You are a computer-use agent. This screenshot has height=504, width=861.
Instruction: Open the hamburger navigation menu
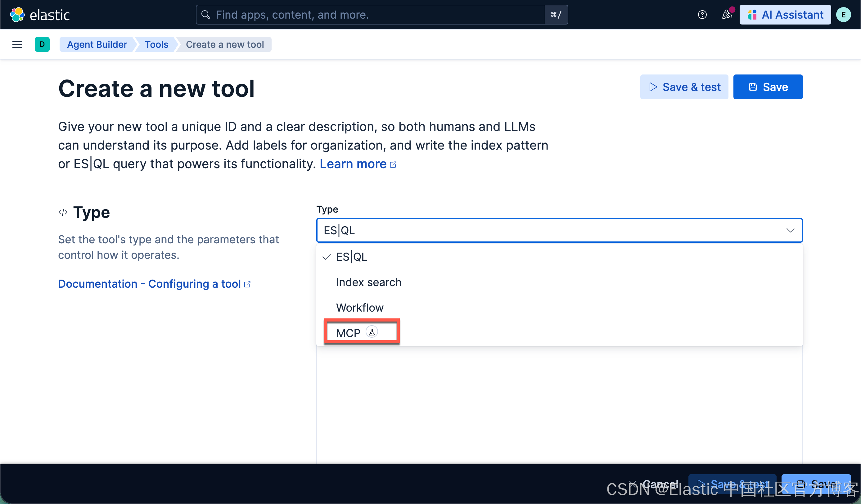[x=17, y=44]
